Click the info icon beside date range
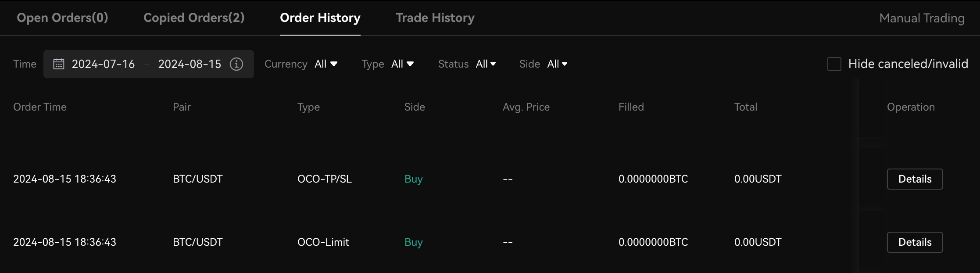Image resolution: width=980 pixels, height=273 pixels. 236,64
